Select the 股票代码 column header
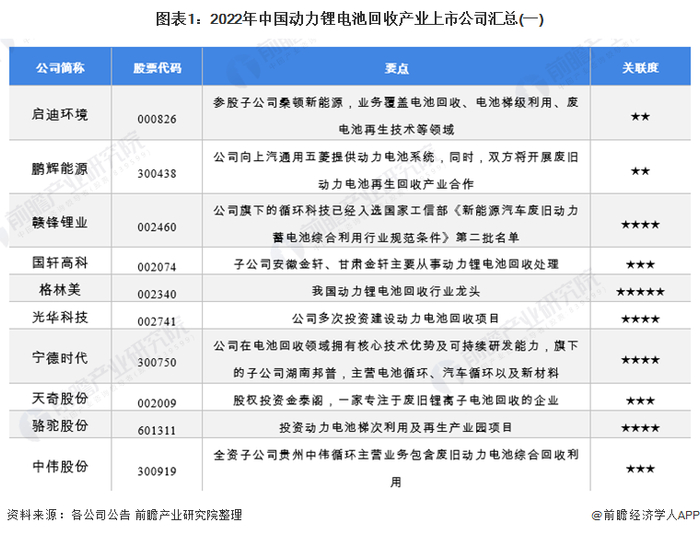Viewport: 700px width, 534px height. click(x=157, y=68)
